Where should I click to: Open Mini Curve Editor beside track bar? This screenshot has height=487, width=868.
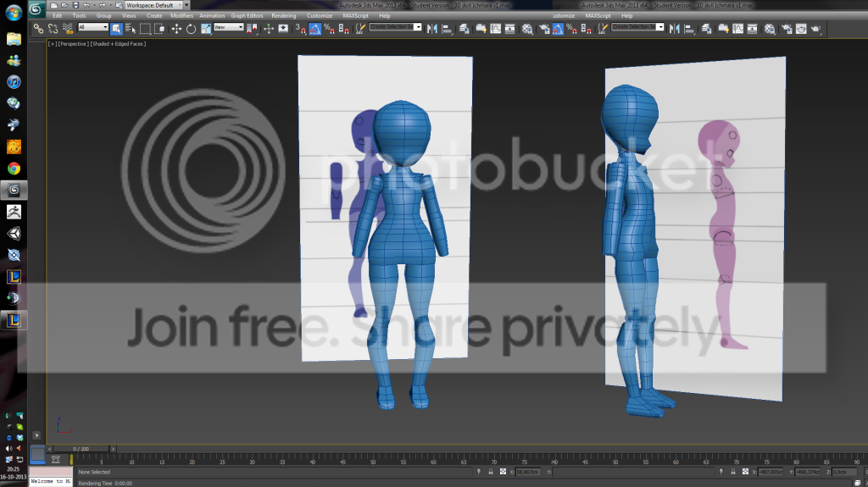coord(55,459)
